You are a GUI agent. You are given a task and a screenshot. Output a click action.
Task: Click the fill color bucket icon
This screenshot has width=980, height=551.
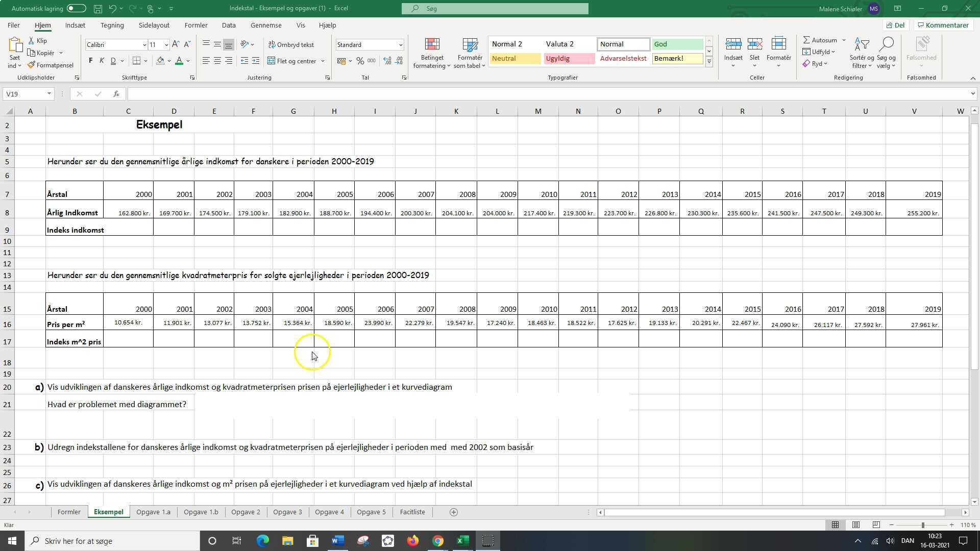(160, 61)
